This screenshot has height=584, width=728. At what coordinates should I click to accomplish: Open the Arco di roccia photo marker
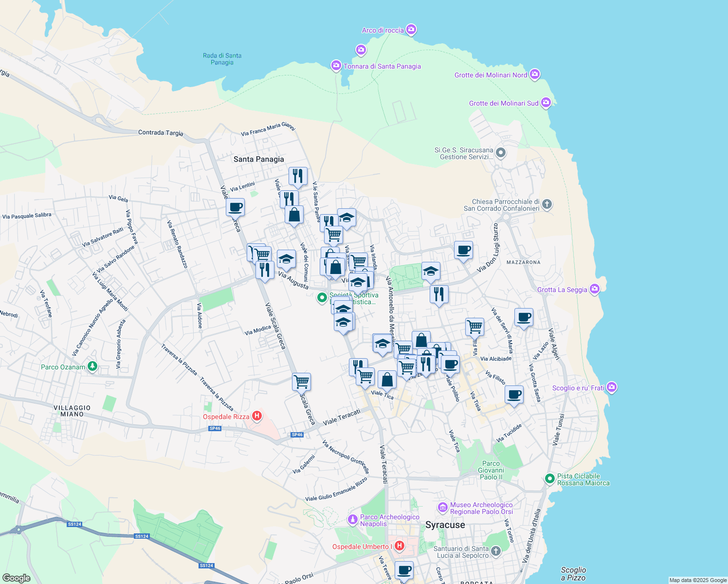[x=411, y=29]
